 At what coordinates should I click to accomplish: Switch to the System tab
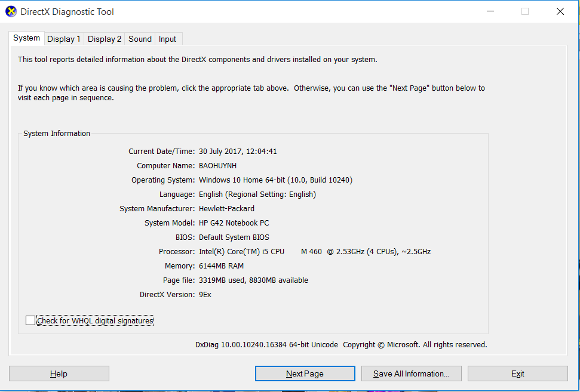[27, 38]
